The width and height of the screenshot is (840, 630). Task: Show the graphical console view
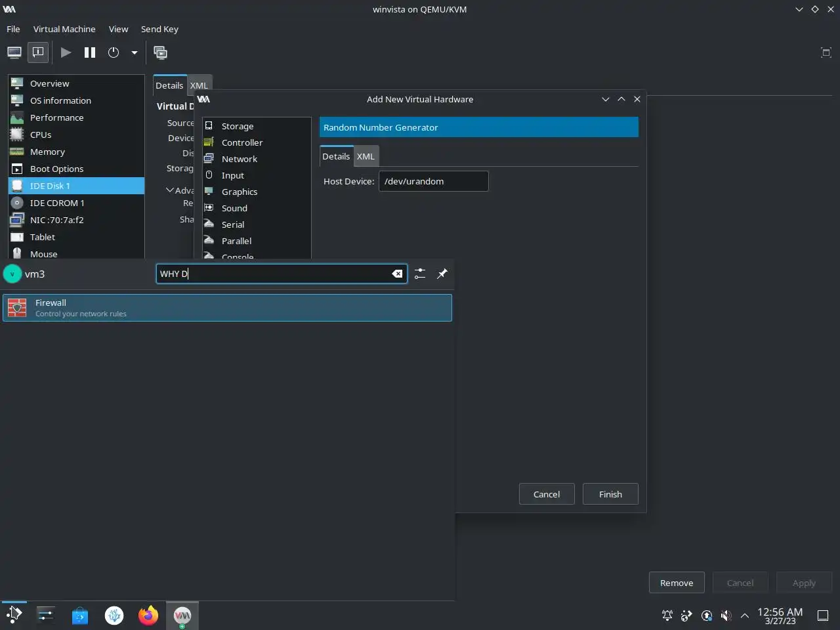point(14,52)
